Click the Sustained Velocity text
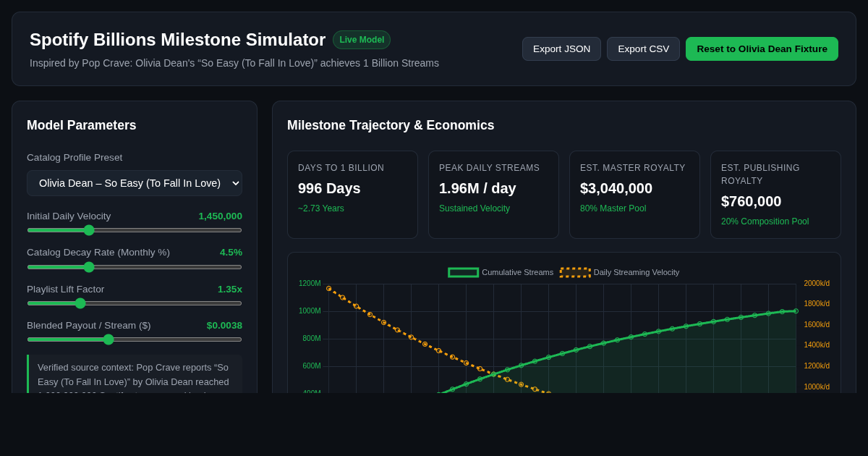 (x=475, y=208)
